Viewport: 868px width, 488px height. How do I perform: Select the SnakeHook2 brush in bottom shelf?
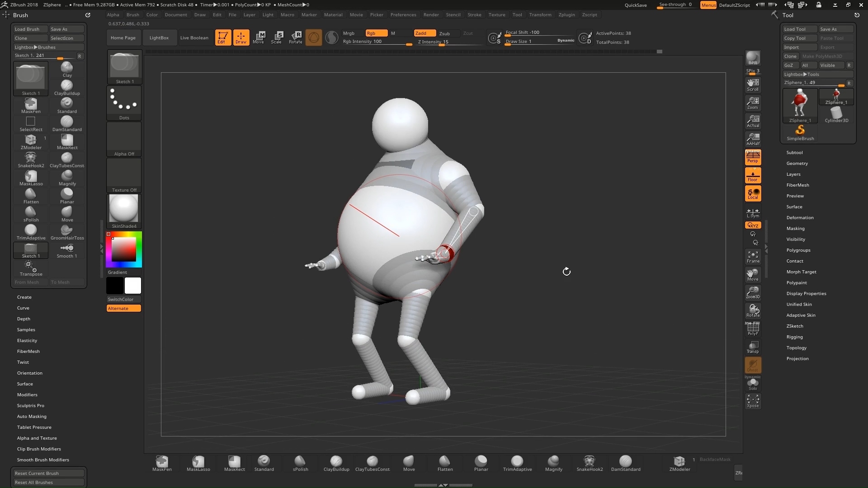coord(589,463)
